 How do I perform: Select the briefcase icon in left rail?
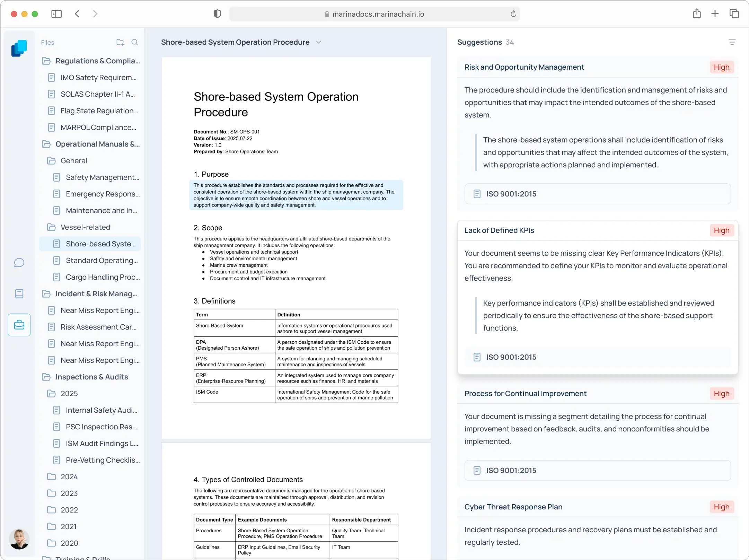19,325
